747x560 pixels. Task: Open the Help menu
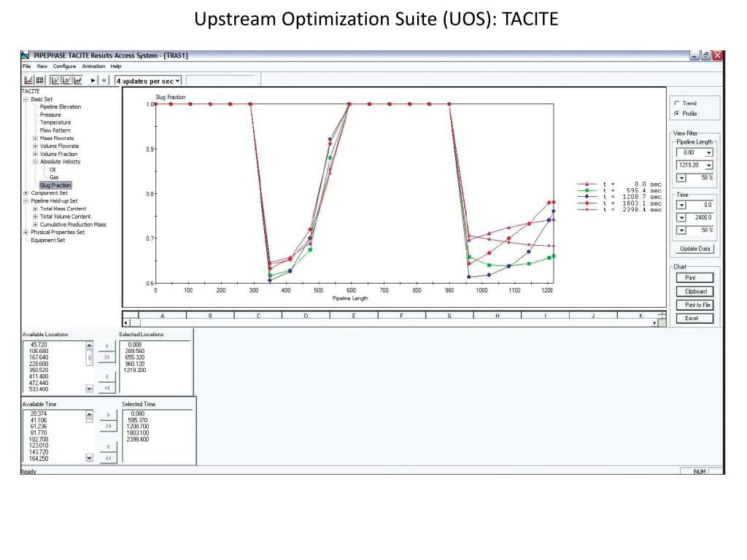116,66
